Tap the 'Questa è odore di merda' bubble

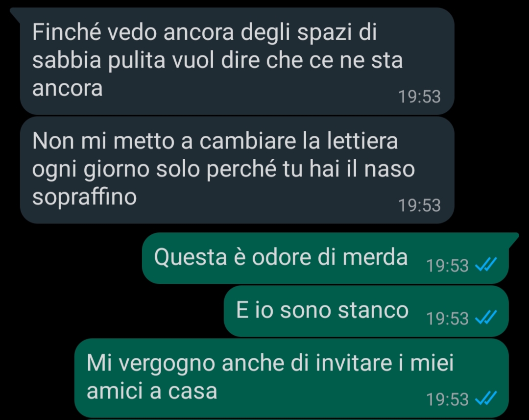pos(326,258)
